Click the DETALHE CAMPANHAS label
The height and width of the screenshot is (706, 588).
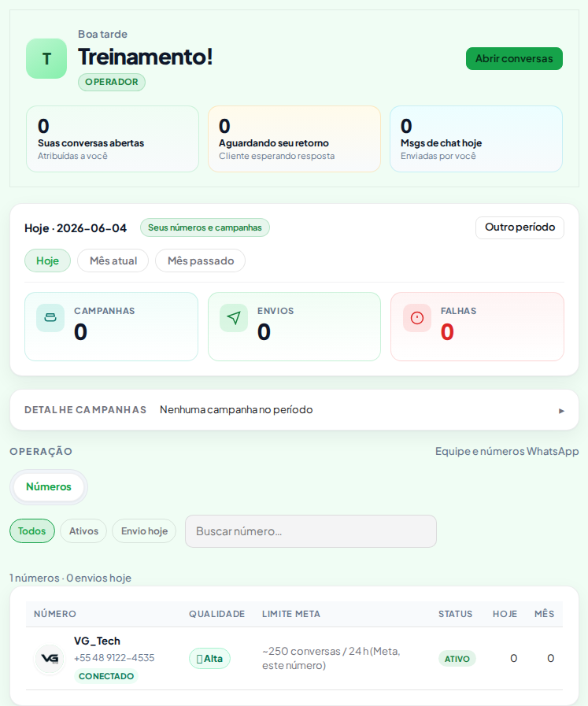[x=86, y=410]
